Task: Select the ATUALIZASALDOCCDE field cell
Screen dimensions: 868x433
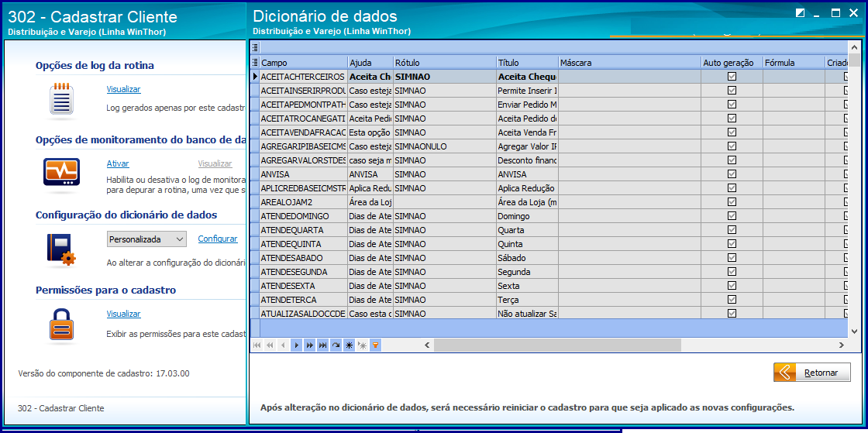Action: (303, 314)
